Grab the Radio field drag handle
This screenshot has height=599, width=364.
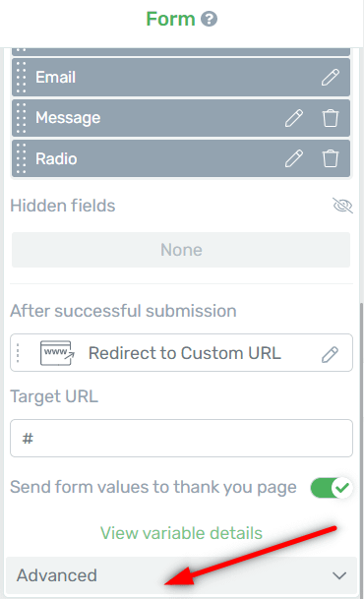(x=22, y=158)
